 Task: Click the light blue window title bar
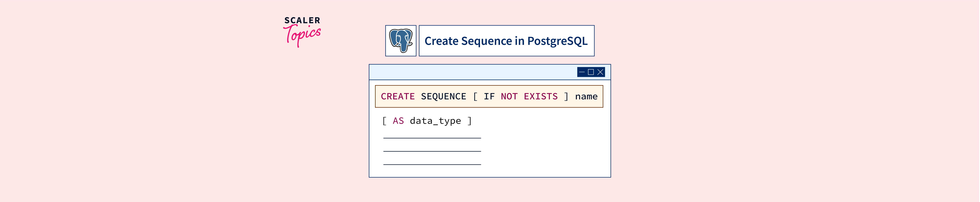tap(472, 72)
